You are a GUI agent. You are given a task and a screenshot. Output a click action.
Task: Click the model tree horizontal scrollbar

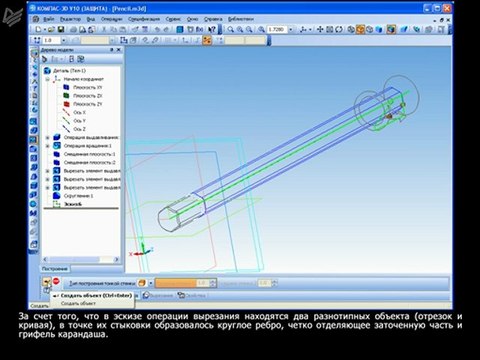tap(80, 259)
